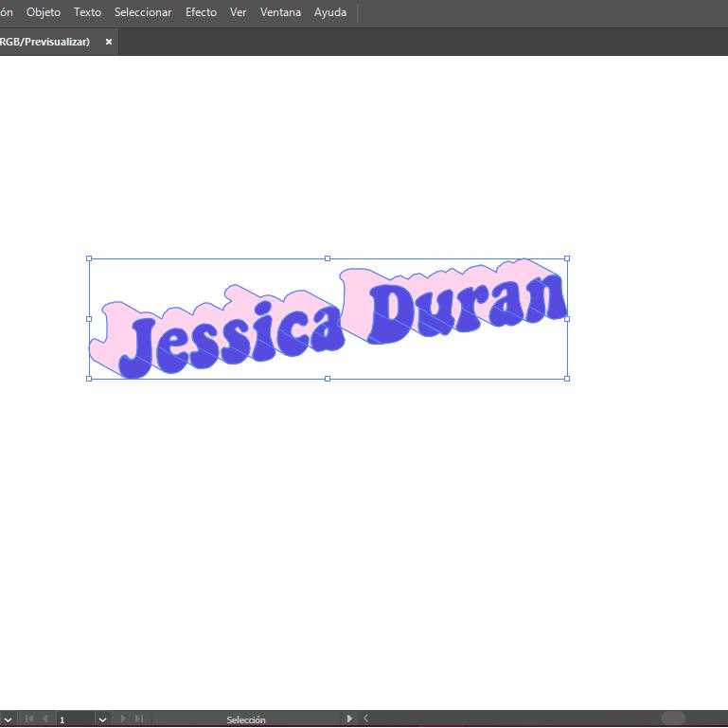Screen dimensions: 728x728
Task: Open the Ver menu
Action: pos(239,12)
